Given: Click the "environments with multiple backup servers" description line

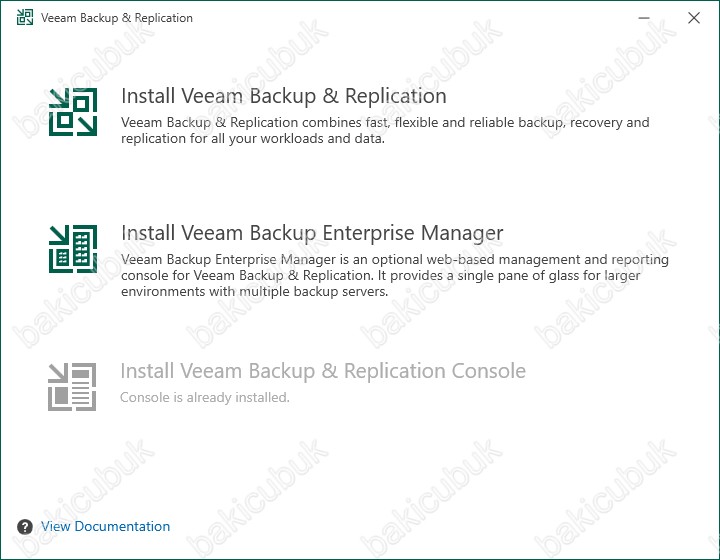Looking at the screenshot, I should click(255, 292).
